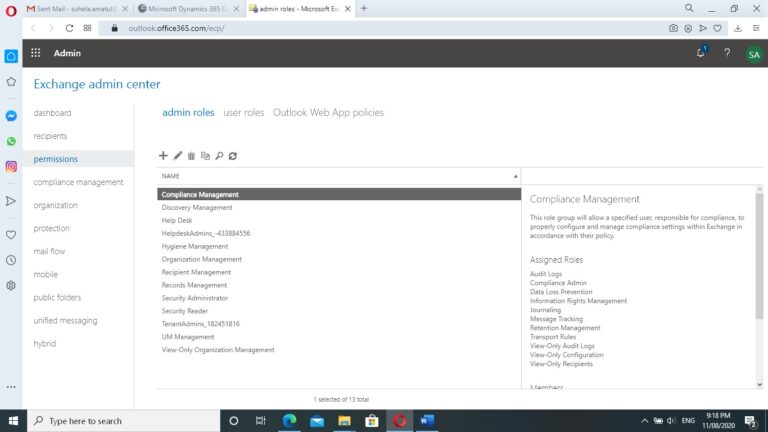Select HelpdeskAdmins_-433884556 row

click(x=339, y=234)
